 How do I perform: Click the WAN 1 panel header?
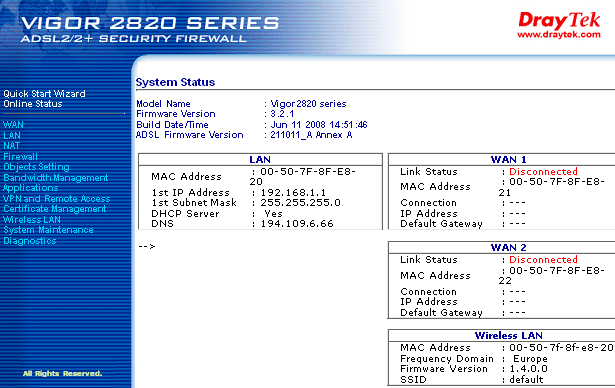pos(508,160)
